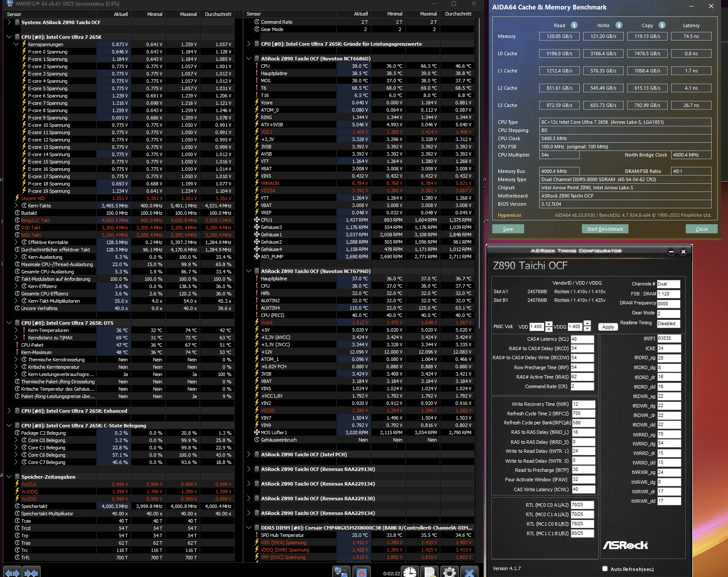Click the Maximal column header in left pane
This screenshot has width=728, height=577.
(x=188, y=14)
